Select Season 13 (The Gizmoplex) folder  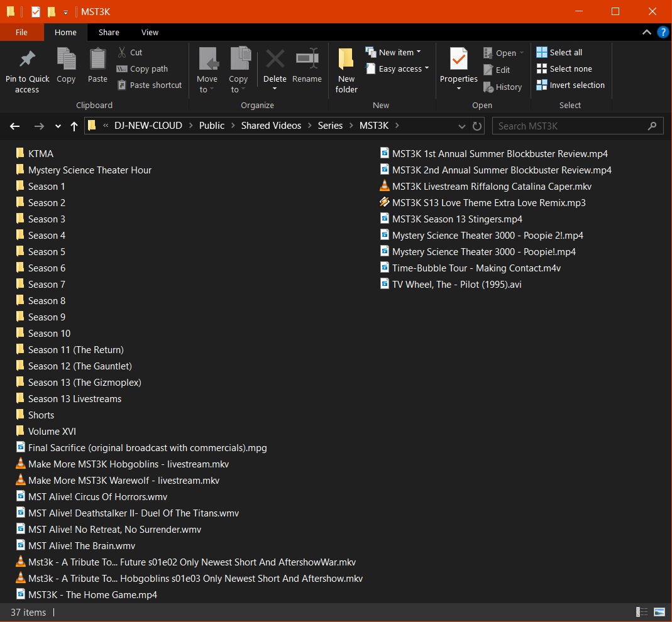(x=79, y=382)
